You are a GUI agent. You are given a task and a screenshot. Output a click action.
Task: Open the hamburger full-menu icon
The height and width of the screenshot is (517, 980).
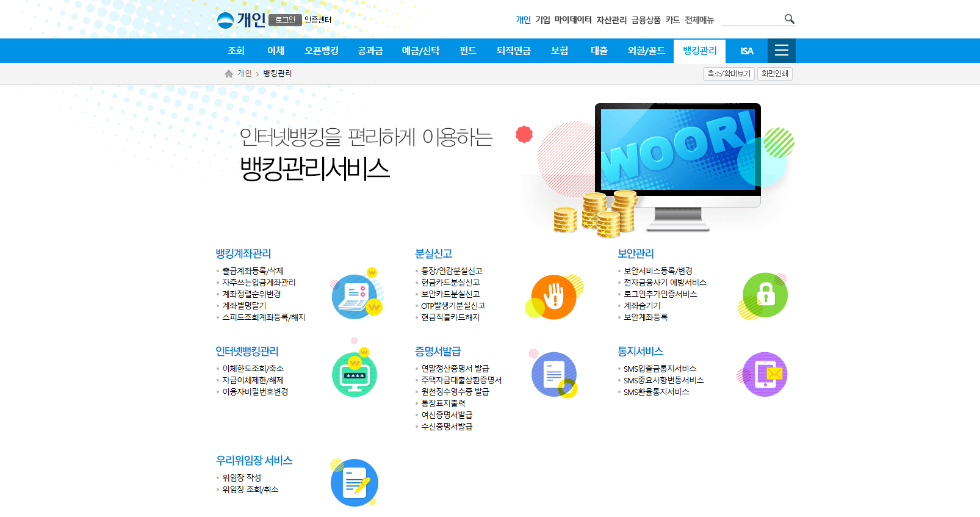pyautogui.click(x=782, y=51)
